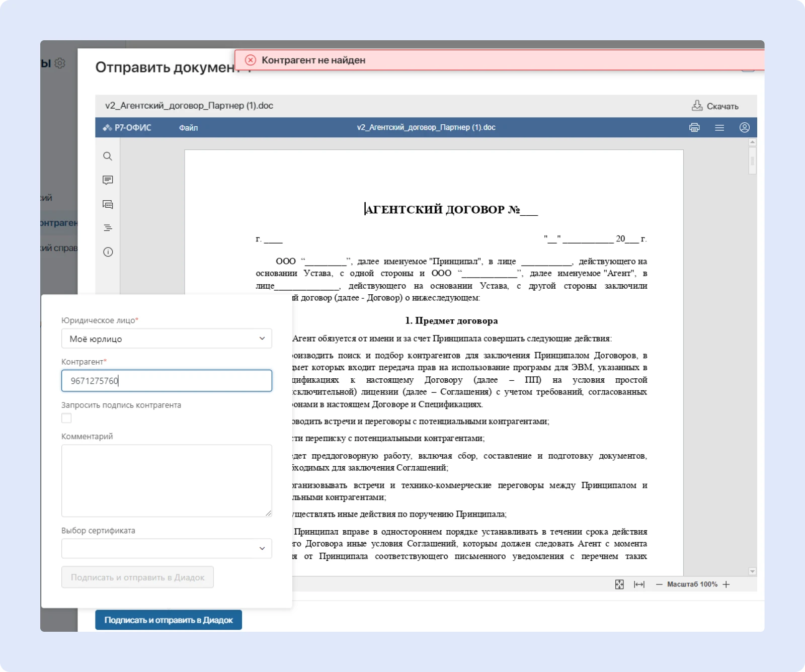Viewport: 805px width, 672px height.
Task: View document info via the info icon
Action: coord(108,251)
